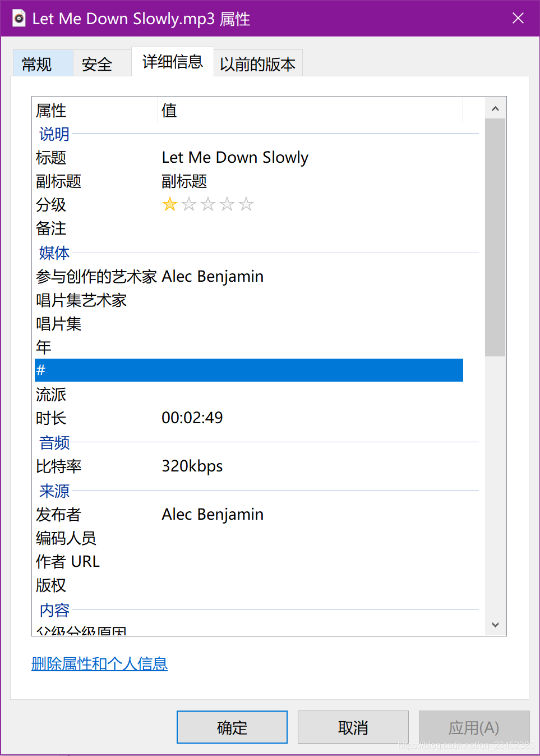Open the 以前的版本 tab
Viewport: 540px width, 756px height.
[x=258, y=64]
